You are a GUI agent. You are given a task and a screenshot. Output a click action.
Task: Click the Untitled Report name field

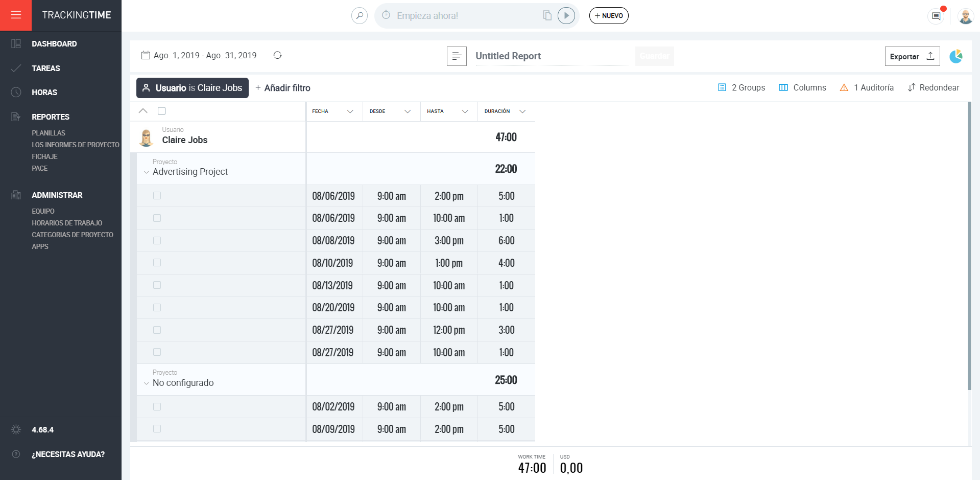pos(552,56)
